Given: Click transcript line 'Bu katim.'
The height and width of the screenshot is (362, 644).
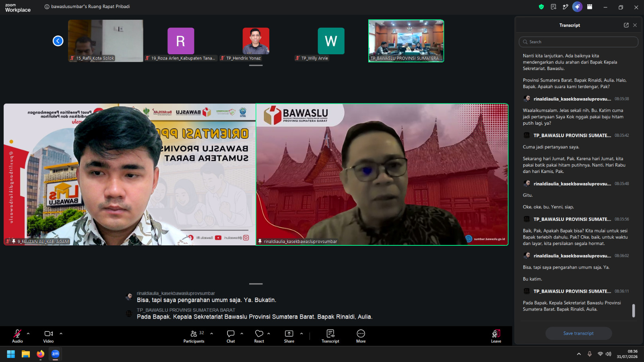Looking at the screenshot, I should point(532,279).
